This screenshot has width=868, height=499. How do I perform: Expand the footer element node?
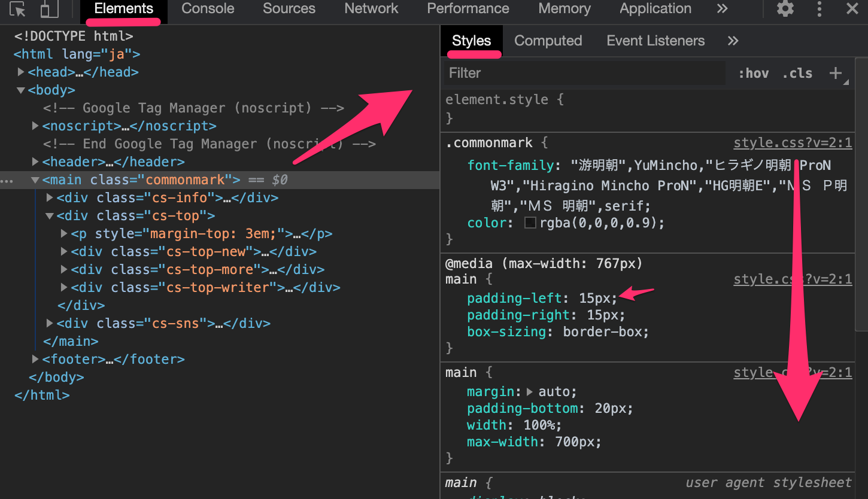click(36, 359)
